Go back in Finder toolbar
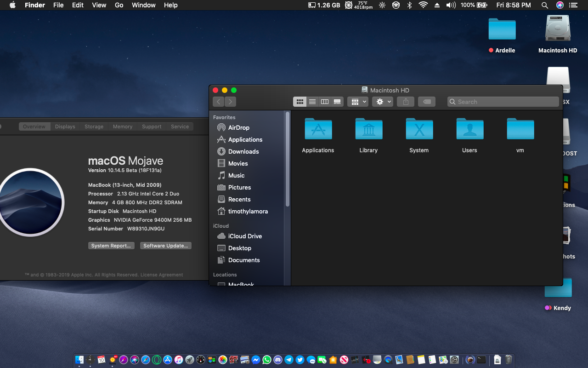This screenshot has width=588, height=368. [x=218, y=102]
